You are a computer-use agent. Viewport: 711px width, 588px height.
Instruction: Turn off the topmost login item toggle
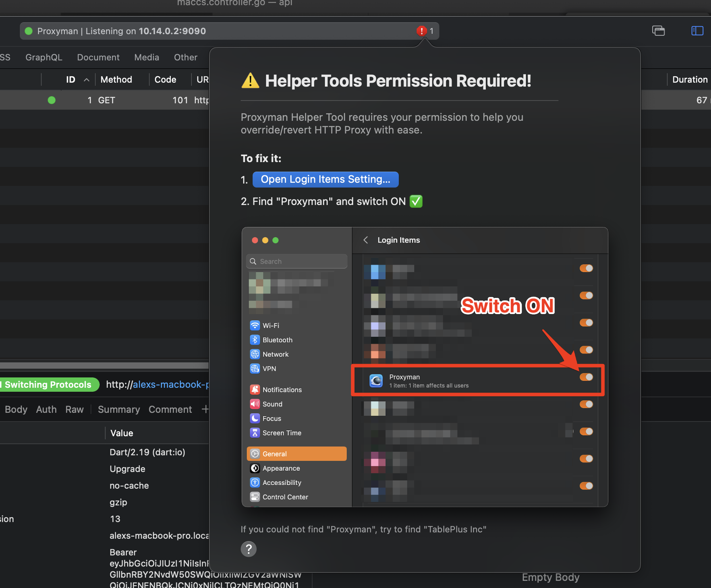586,268
